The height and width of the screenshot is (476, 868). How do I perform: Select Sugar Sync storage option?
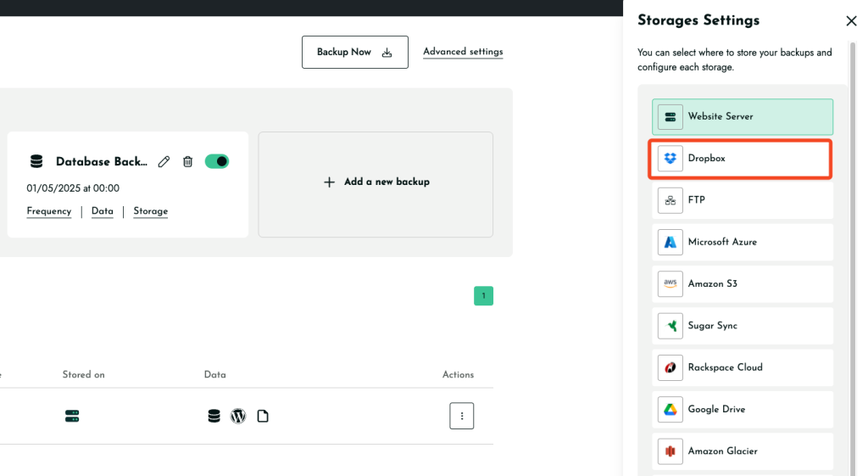743,326
